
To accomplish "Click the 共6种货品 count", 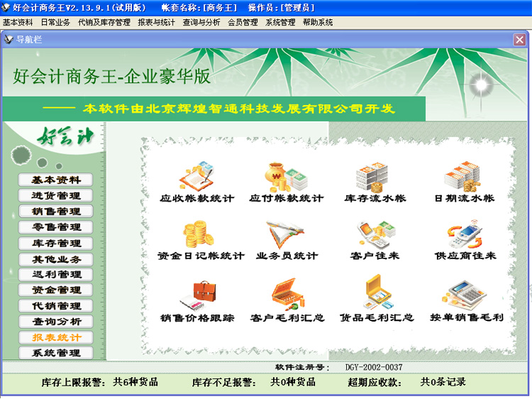I will 135,382.
